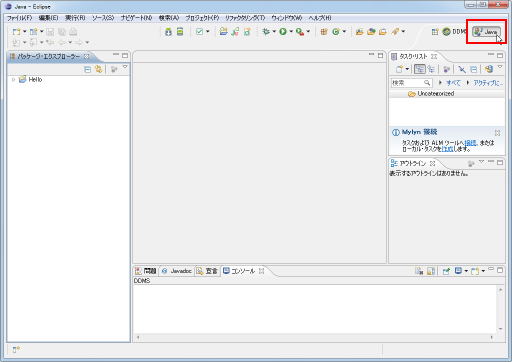
Task: Click the New file wizard icon
Action: pos(16,32)
